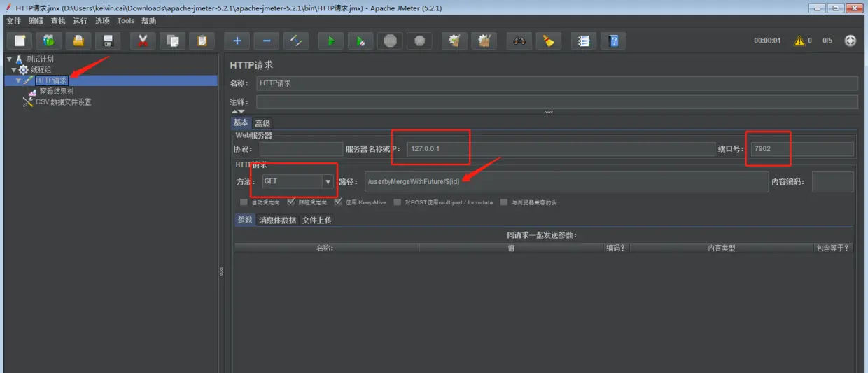Click Start no pauses icon
This screenshot has width=868, height=373.
(x=360, y=41)
